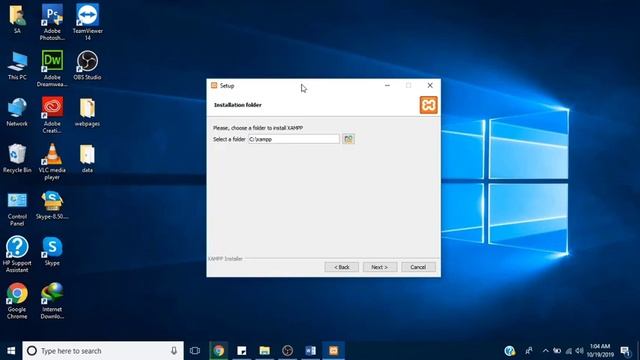
Task: Click the battery status tray icon
Action: click(557, 351)
